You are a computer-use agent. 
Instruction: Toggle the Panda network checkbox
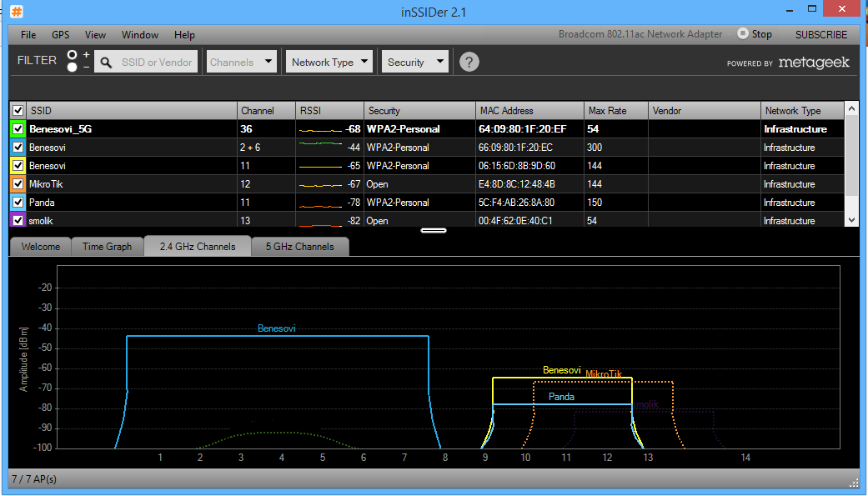click(x=18, y=203)
